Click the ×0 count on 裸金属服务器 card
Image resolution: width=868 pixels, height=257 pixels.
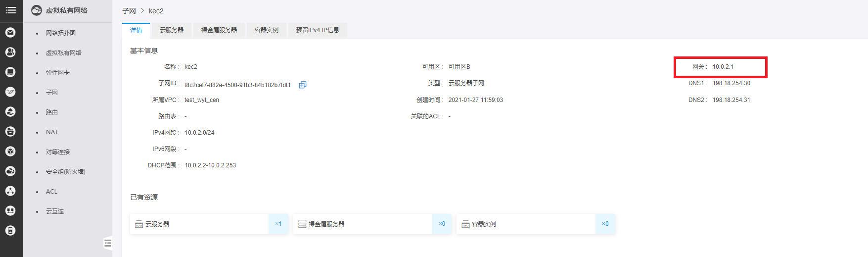tap(442, 224)
